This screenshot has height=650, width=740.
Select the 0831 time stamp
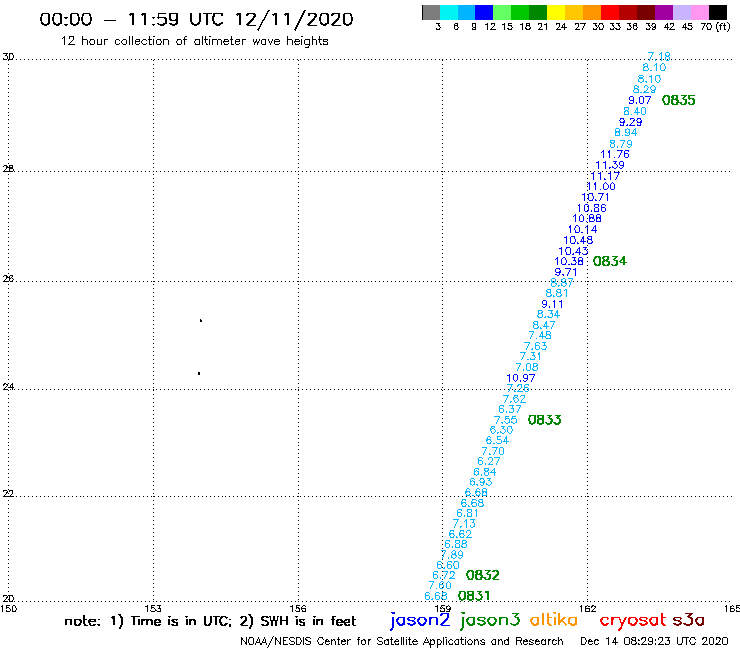(x=474, y=596)
